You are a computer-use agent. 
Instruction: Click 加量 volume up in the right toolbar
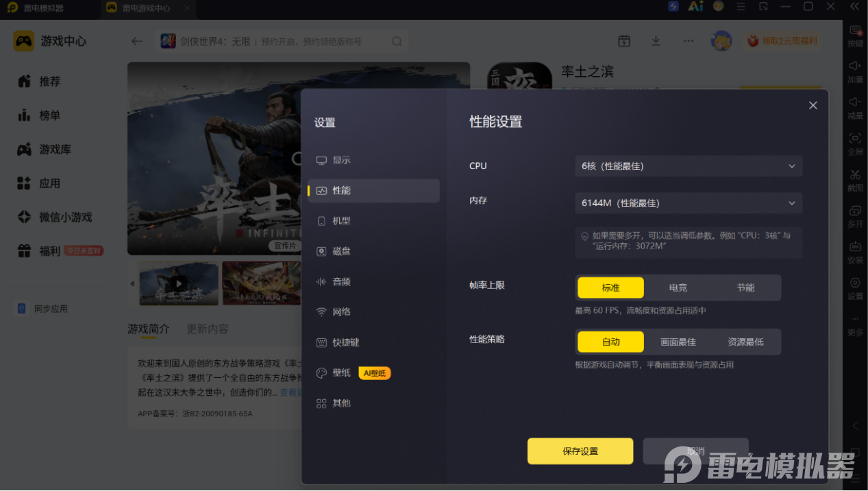coord(855,71)
